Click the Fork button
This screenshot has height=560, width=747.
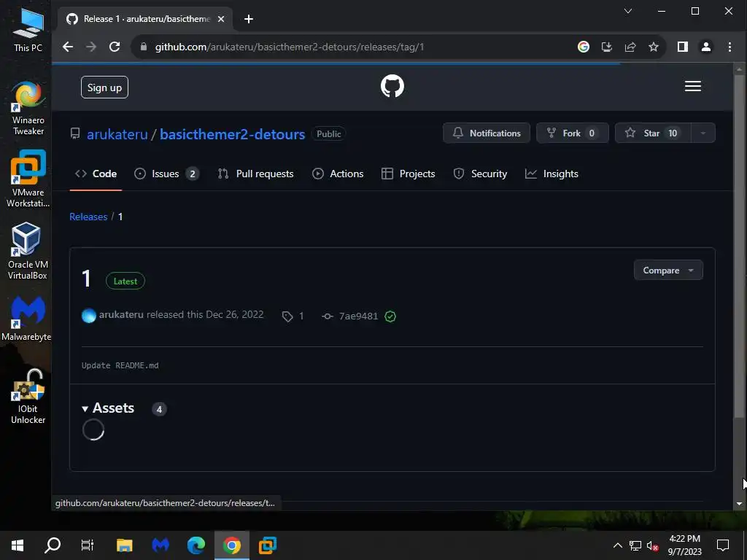click(572, 133)
